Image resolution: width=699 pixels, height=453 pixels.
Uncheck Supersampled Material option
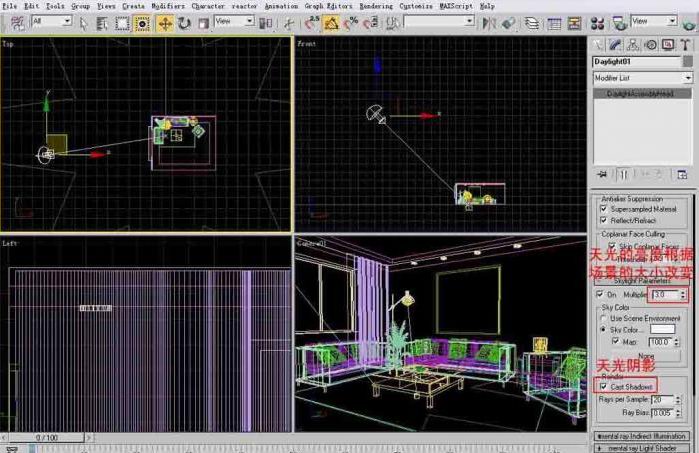coord(603,208)
